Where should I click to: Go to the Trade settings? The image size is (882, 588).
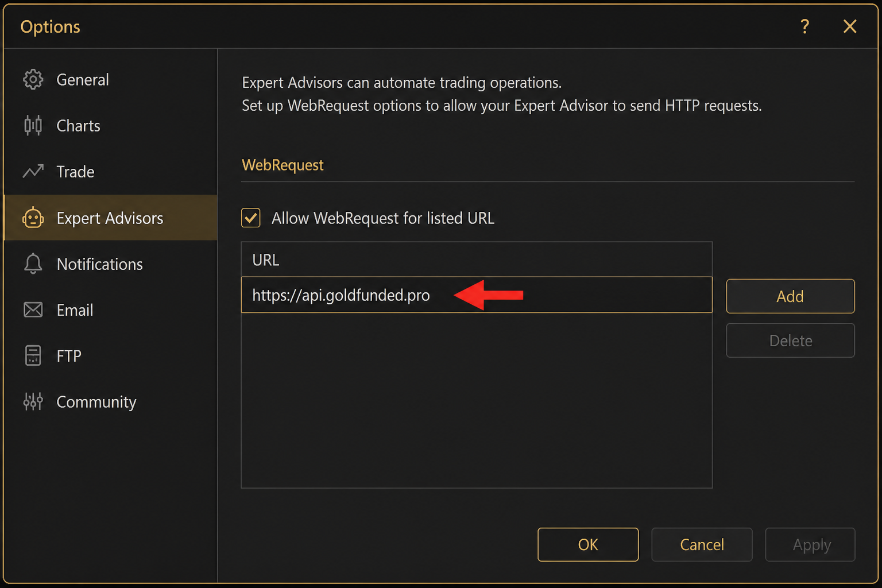click(x=111, y=171)
